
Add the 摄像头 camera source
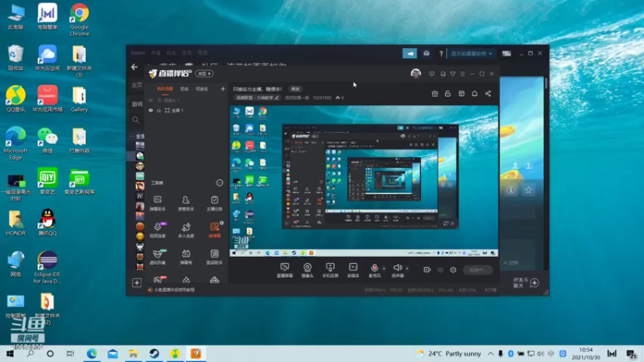pos(308,270)
